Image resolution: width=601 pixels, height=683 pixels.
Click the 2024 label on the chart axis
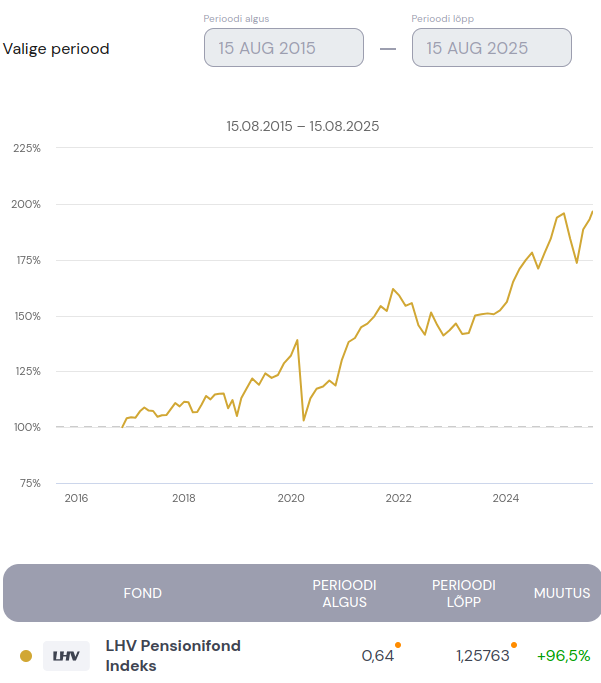506,497
